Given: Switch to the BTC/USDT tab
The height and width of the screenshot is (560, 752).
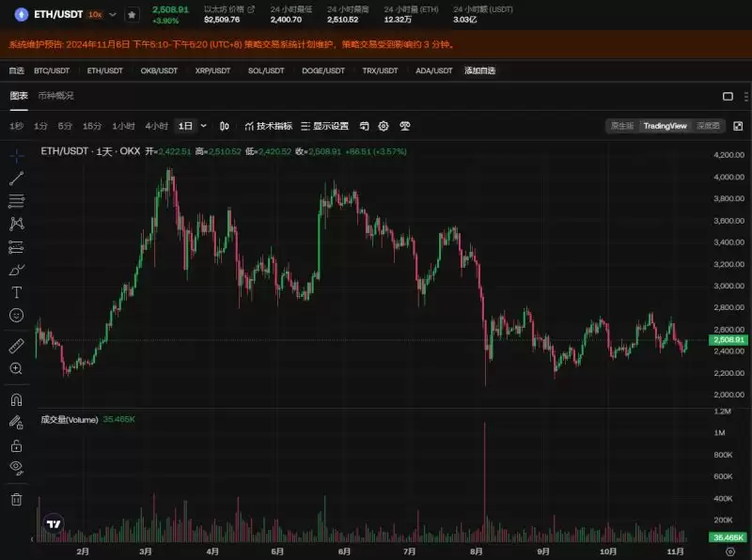Looking at the screenshot, I should click(52, 70).
